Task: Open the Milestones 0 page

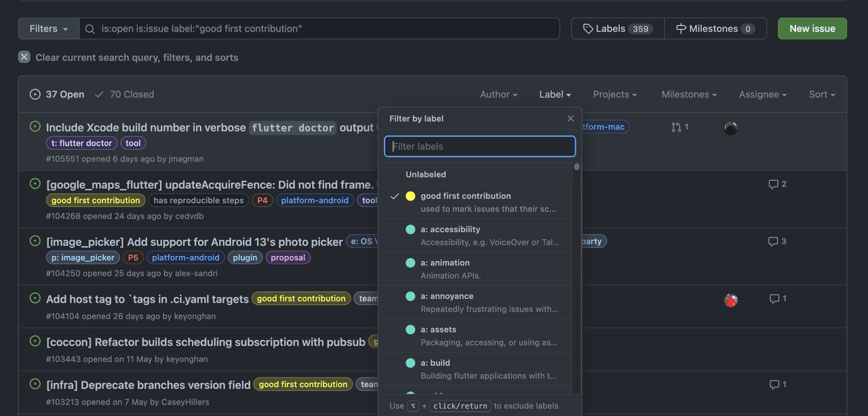Action: [x=715, y=28]
